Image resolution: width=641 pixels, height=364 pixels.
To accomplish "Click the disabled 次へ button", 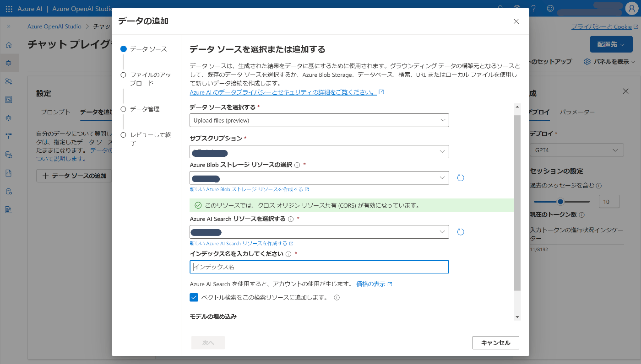I will click(208, 343).
